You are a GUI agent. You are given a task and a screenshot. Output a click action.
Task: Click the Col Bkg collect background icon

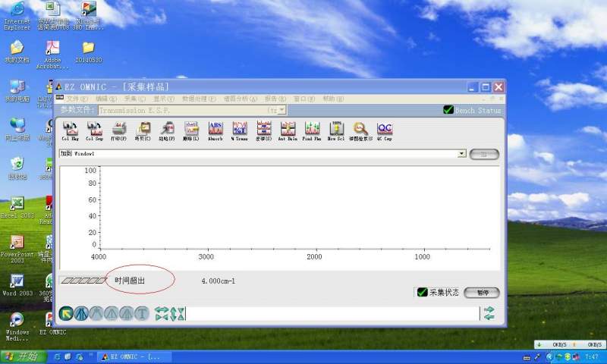tap(71, 131)
